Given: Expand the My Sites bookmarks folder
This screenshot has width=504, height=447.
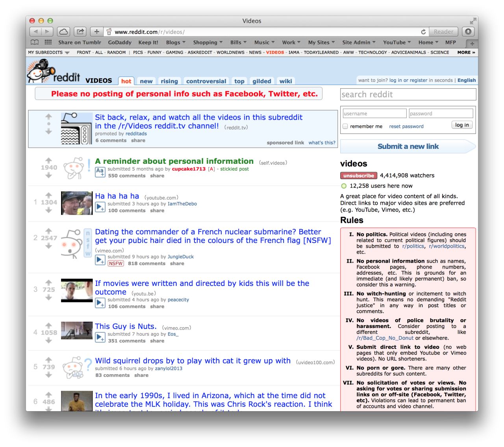Looking at the screenshot, I should pyautogui.click(x=321, y=43).
